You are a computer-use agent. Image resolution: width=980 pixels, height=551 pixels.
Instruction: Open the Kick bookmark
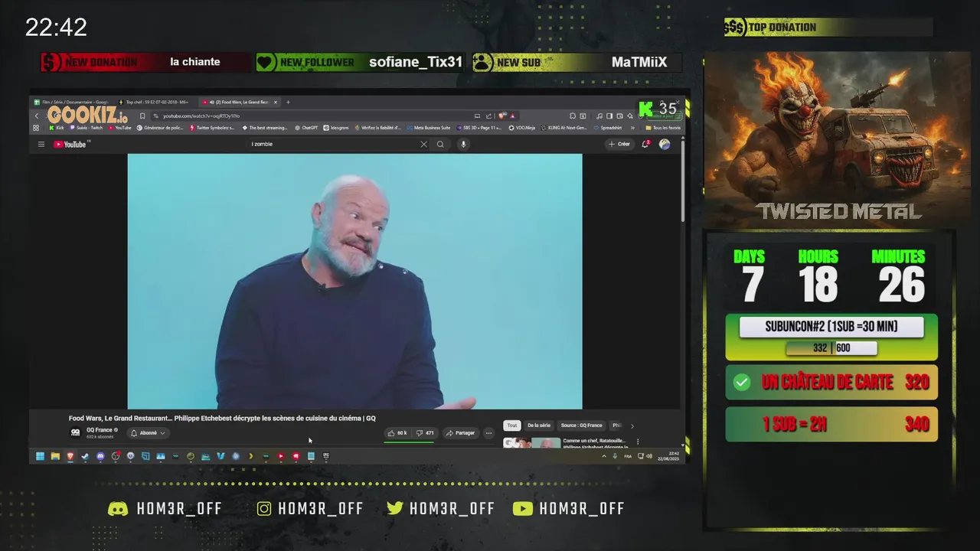(56, 128)
